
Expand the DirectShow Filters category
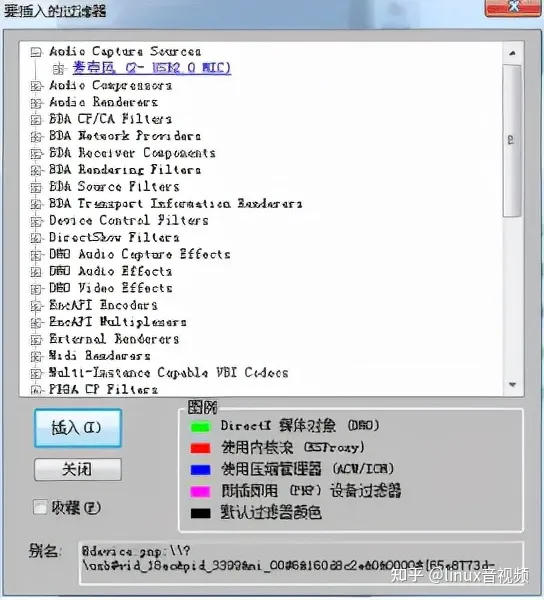36,238
